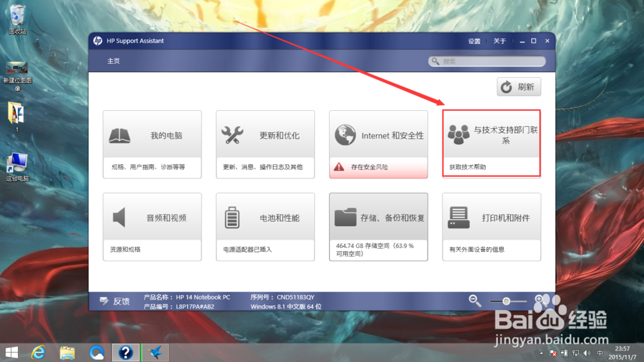Open the 音频和视频 tile label
Screen dimensions: 644x362
pyautogui.click(x=166, y=218)
